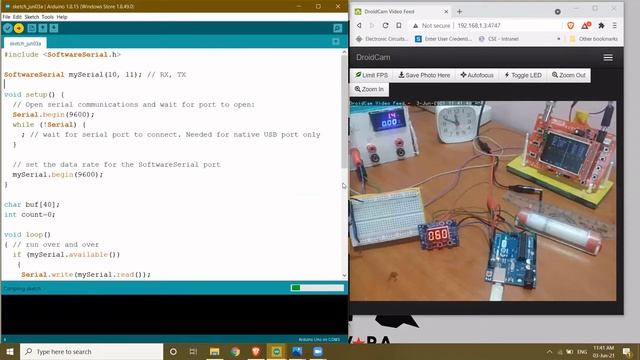This screenshot has width=640, height=360.
Task: Open the Serial Monitor in Arduino IDE
Action: pos(338,28)
